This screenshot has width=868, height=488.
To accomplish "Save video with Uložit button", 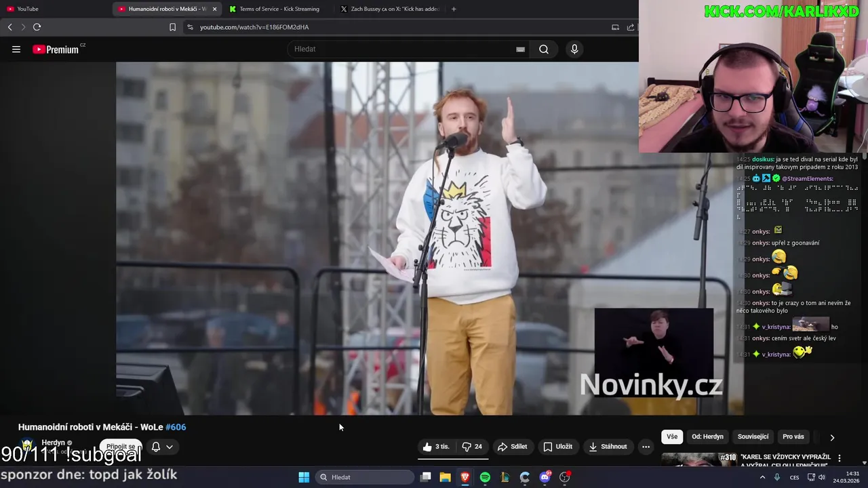I will click(x=557, y=447).
